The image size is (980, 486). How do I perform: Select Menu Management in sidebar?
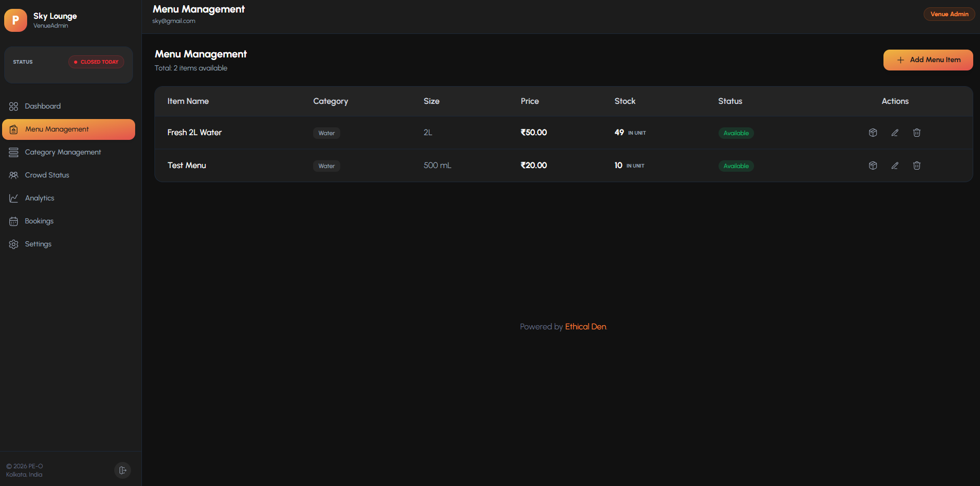click(68, 129)
